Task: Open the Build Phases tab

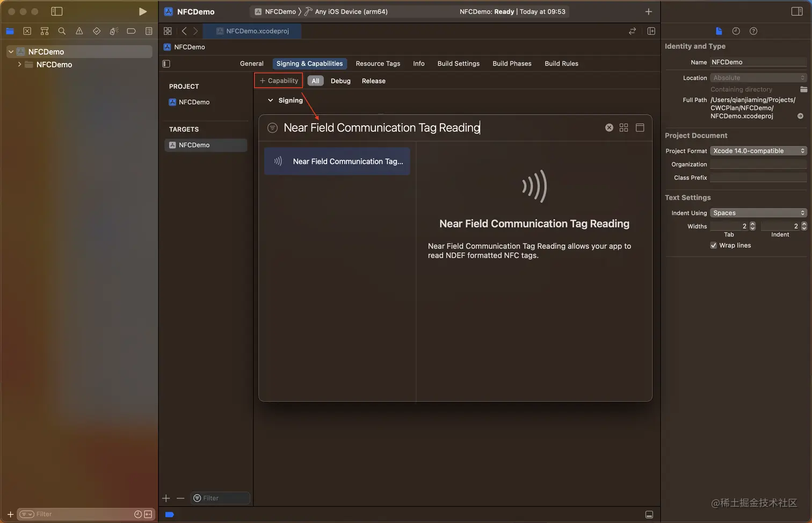Action: click(512, 63)
